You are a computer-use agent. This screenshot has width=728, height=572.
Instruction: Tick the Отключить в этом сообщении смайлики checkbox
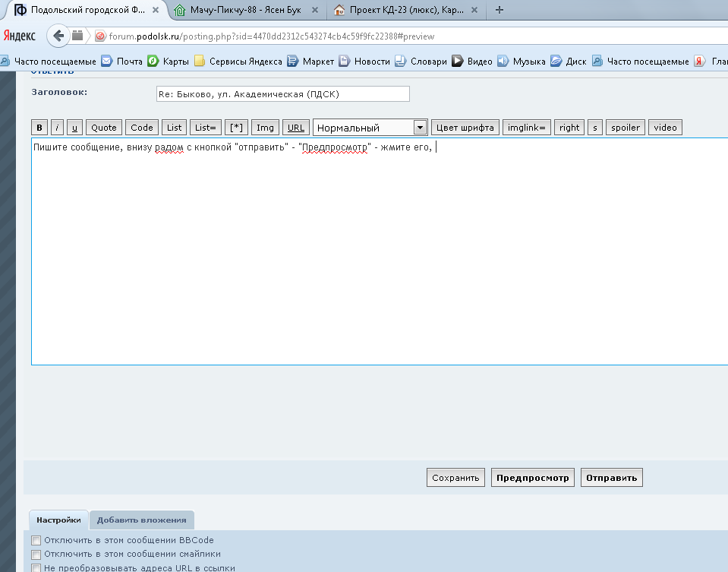[36, 554]
